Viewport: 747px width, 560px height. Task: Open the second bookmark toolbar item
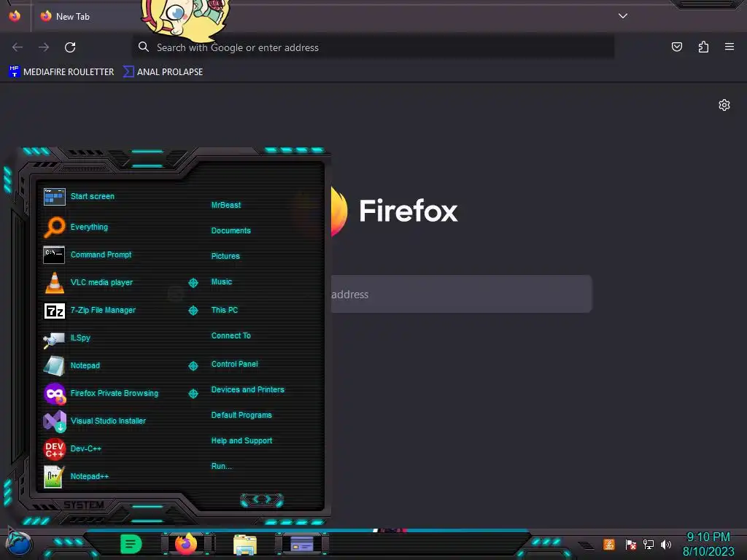[163, 72]
